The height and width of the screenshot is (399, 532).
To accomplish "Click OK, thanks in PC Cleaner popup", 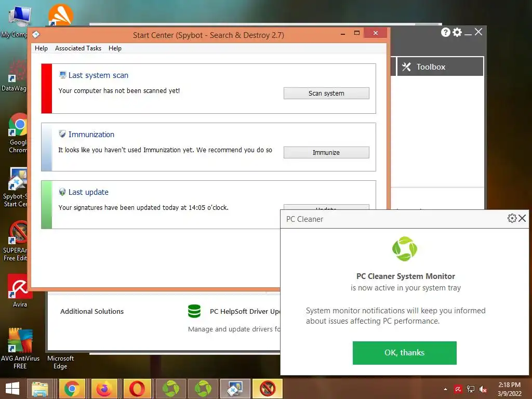I will 404,353.
